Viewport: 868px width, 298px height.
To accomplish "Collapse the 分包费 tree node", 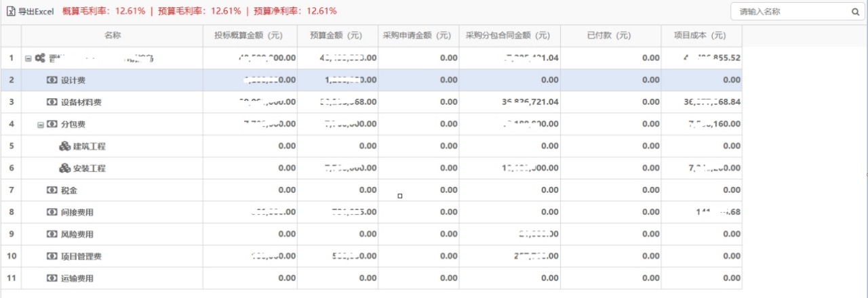I will click(40, 125).
